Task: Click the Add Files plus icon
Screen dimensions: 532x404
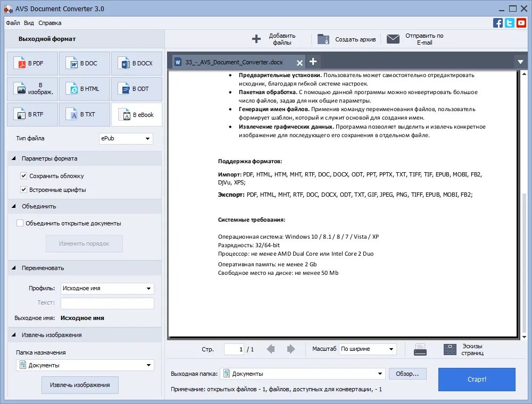Action: [256, 39]
